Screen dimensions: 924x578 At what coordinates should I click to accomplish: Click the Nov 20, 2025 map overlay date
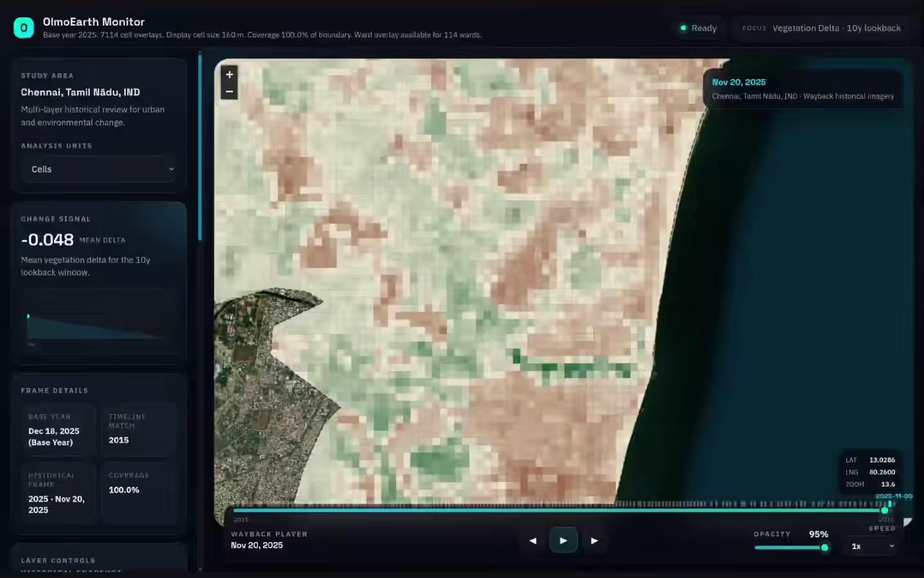point(739,82)
